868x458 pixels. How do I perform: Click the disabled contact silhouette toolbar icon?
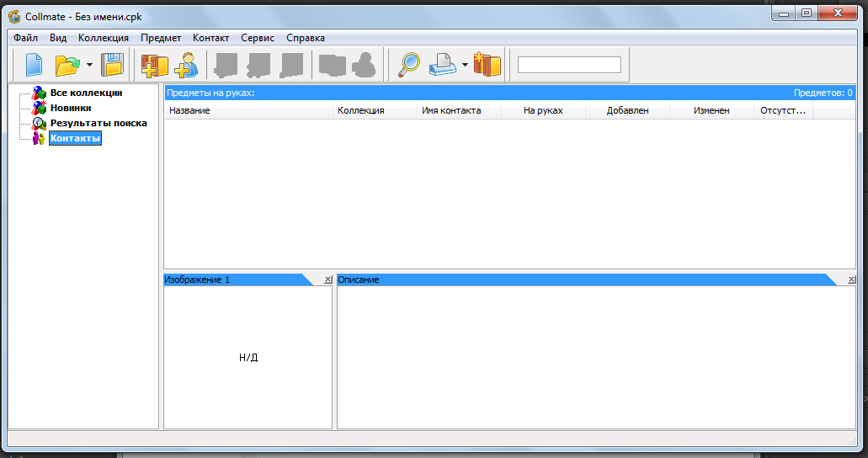364,65
